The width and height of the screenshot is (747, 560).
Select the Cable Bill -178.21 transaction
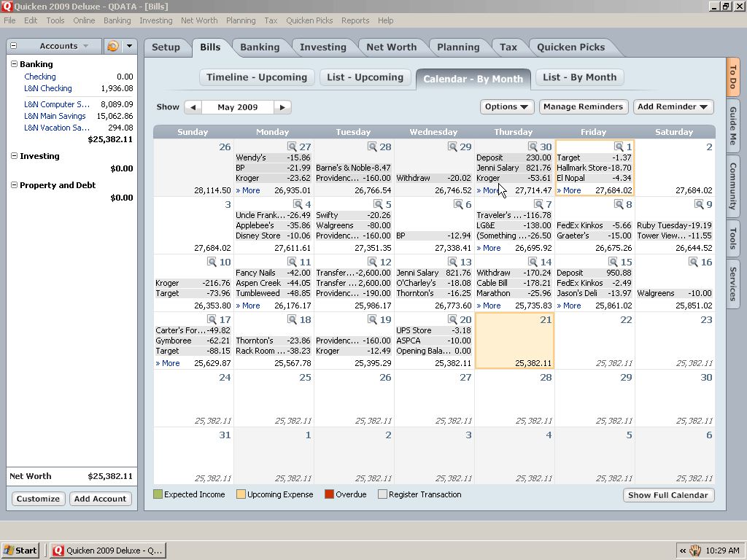(514, 283)
